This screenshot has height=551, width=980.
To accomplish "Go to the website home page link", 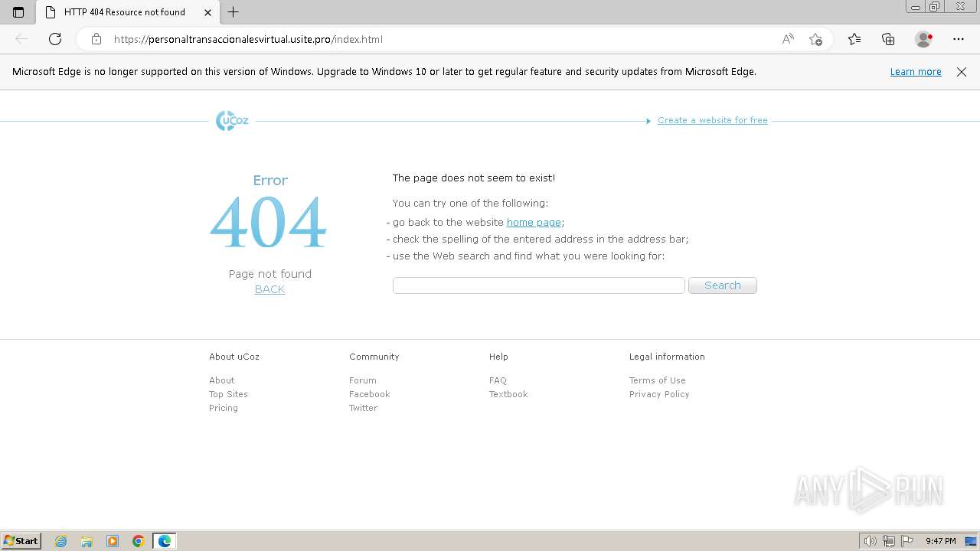I will tap(534, 222).
